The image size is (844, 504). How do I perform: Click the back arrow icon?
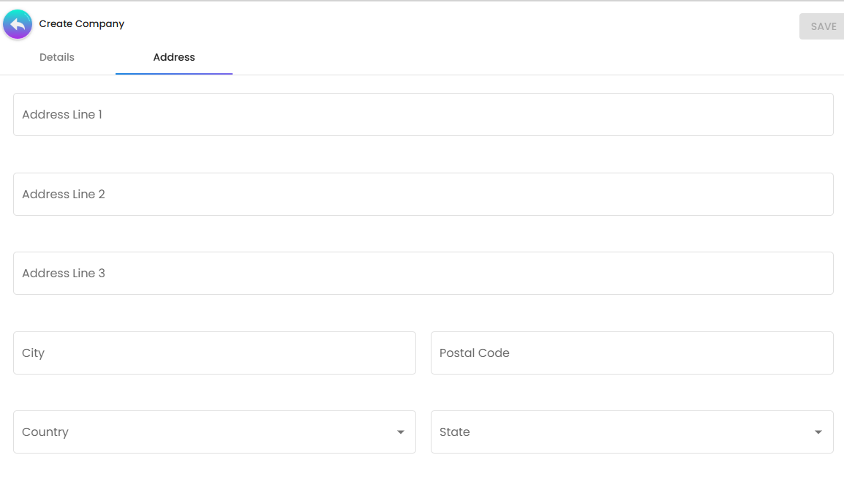pyautogui.click(x=18, y=24)
